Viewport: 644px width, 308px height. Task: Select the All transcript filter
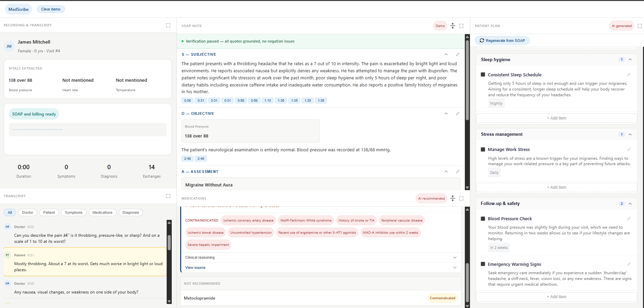10,212
